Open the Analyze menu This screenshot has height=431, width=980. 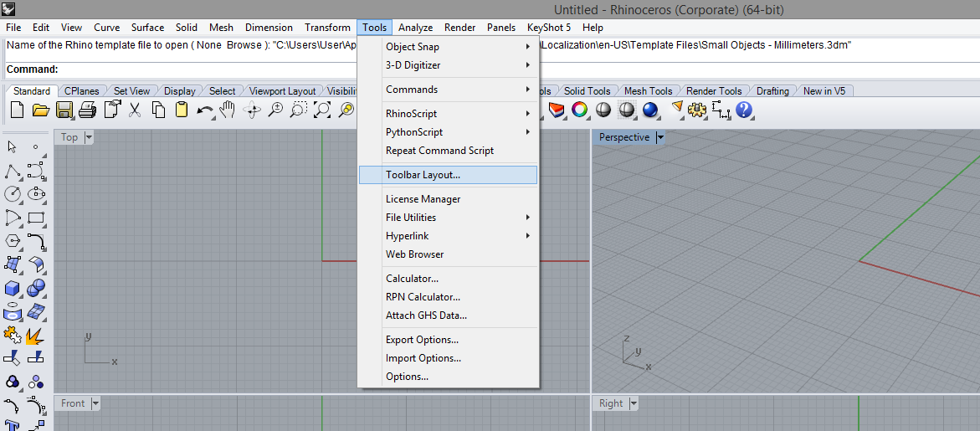(x=416, y=28)
